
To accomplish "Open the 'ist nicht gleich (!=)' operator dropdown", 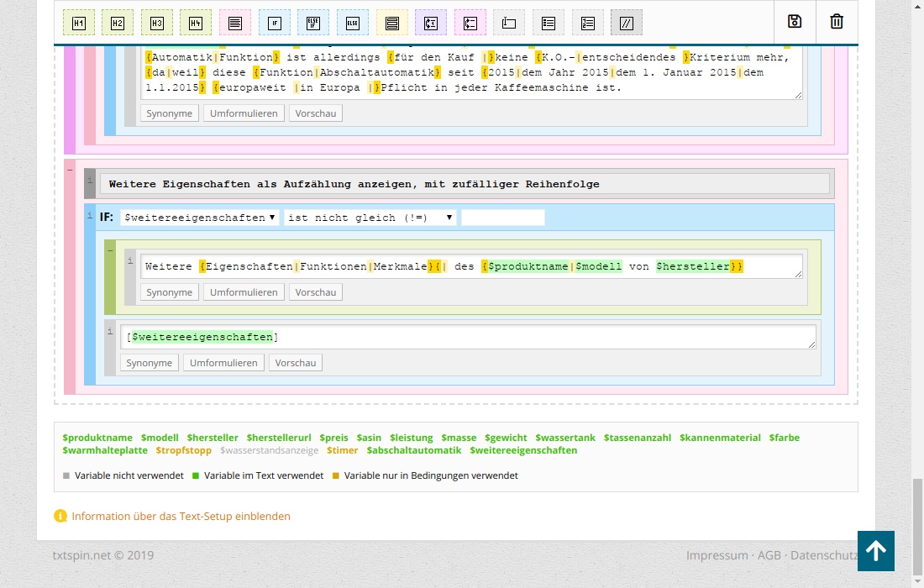I will [370, 218].
